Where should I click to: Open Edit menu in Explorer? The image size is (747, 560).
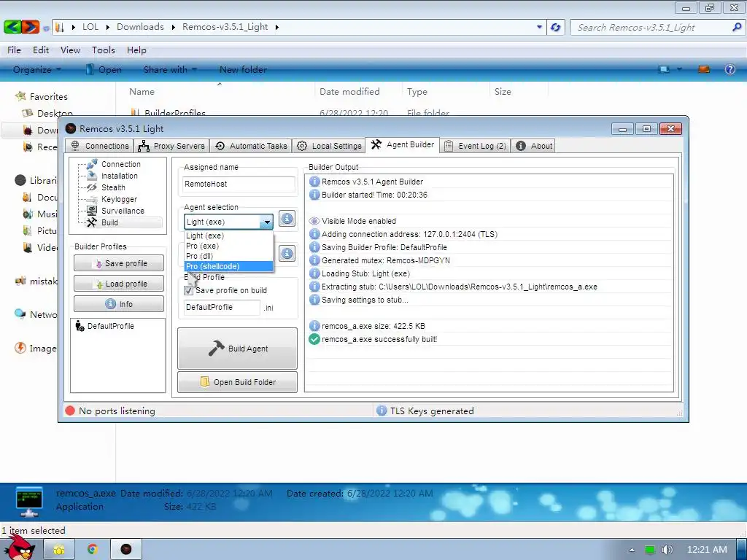click(x=41, y=50)
